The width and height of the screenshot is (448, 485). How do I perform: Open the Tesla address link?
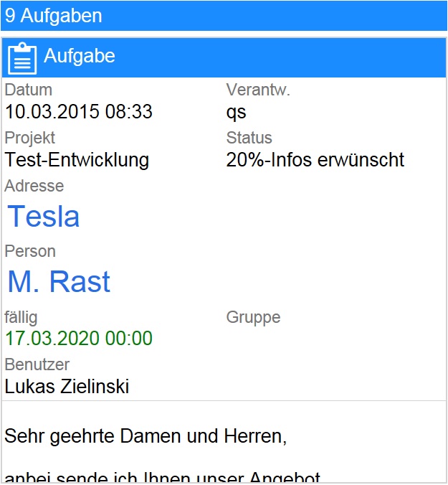pyautogui.click(x=44, y=217)
